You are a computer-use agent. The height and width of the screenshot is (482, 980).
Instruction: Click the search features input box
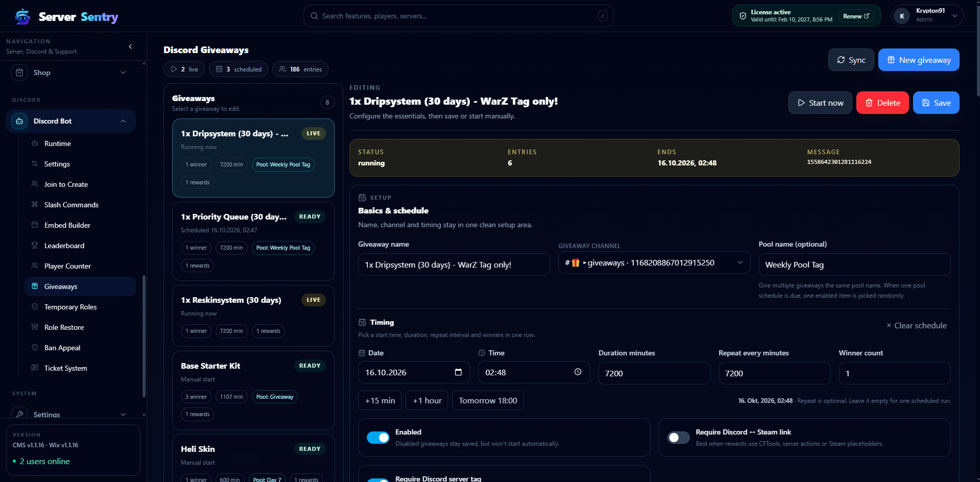click(x=459, y=16)
